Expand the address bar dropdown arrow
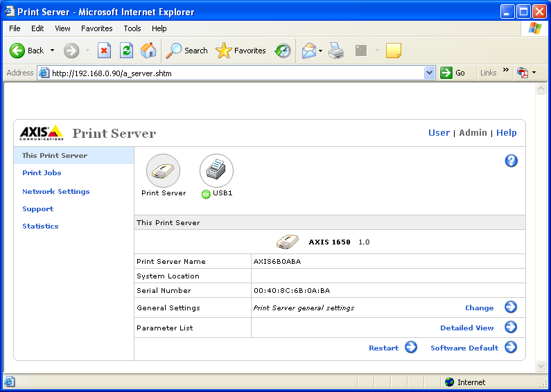The image size is (551, 392). [x=430, y=73]
